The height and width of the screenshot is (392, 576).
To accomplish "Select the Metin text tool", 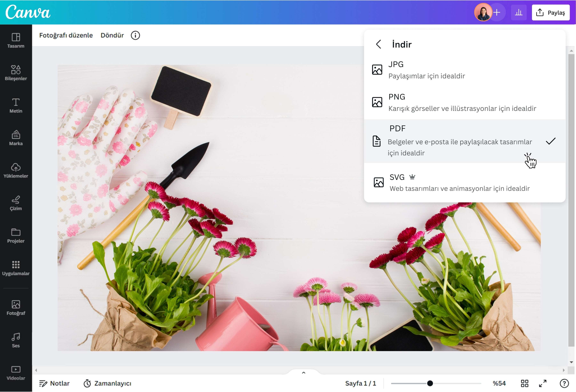I will coord(16,106).
